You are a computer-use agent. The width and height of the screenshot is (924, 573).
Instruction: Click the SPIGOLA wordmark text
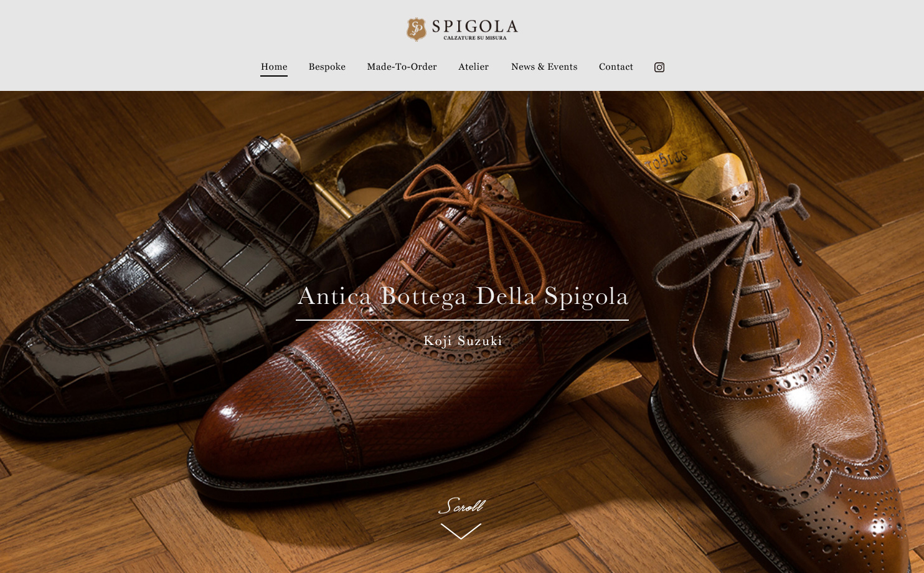[475, 26]
